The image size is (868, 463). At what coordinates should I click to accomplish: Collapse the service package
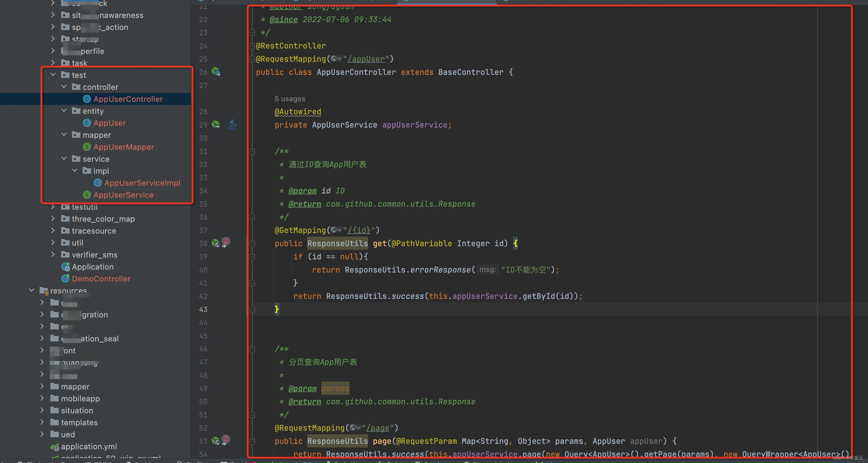click(64, 158)
